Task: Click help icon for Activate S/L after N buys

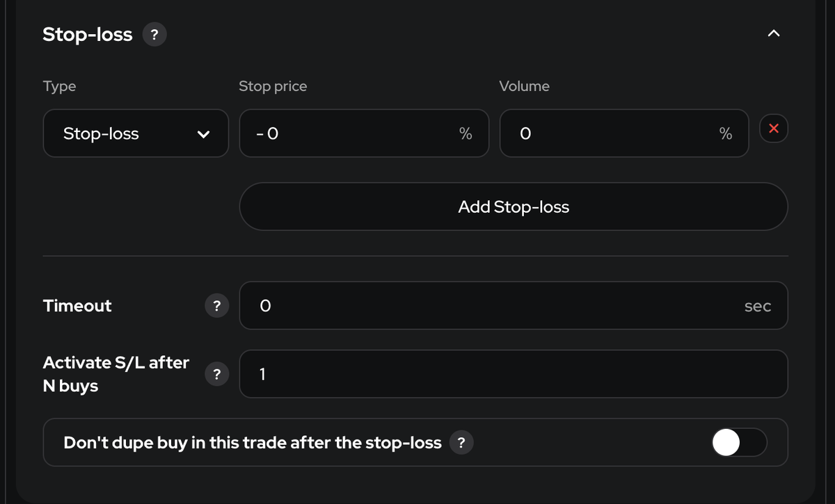Action: [x=217, y=374]
